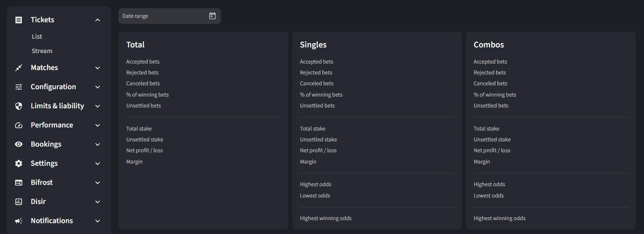Click the Limits & liability shield icon
644x234 pixels.
(19, 106)
